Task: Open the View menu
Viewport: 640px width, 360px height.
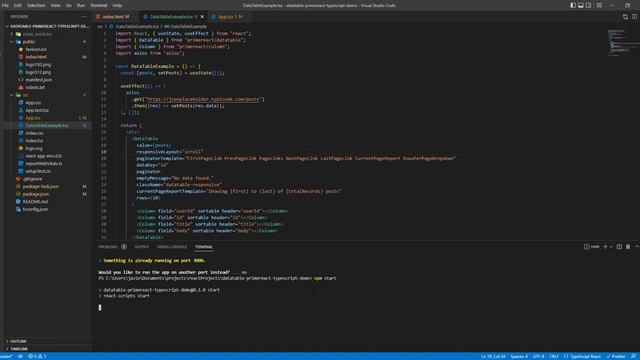Action: coord(56,5)
